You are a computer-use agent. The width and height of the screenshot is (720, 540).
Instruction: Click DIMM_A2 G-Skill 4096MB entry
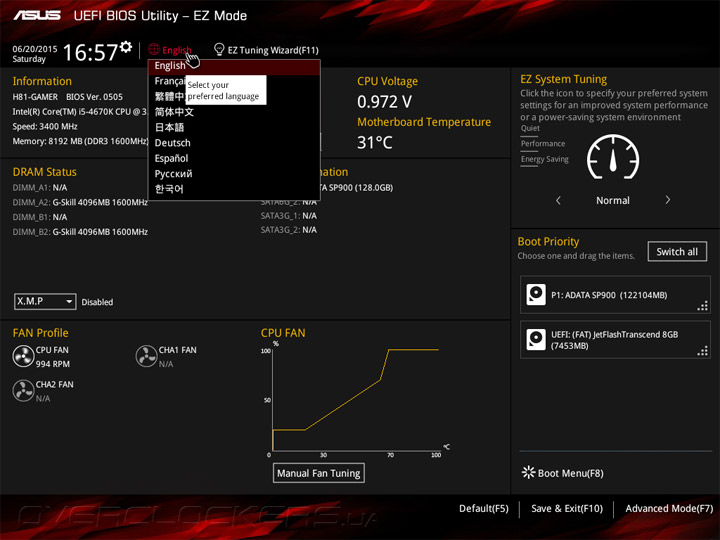click(80, 202)
